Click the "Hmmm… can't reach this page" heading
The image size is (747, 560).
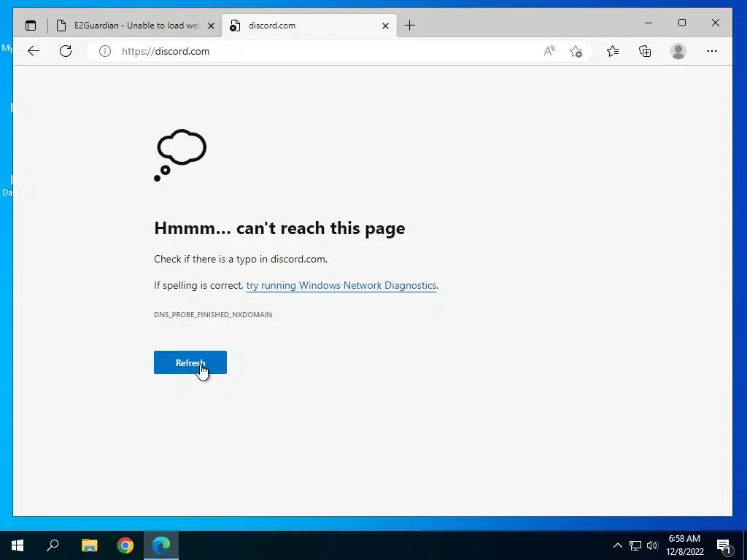(x=279, y=228)
